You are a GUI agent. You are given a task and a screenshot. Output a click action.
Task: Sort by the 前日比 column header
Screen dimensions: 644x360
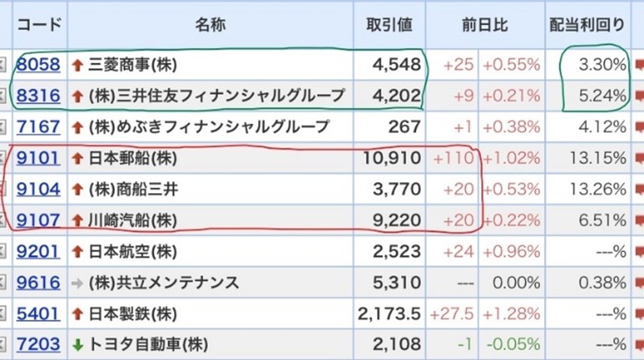pyautogui.click(x=484, y=24)
